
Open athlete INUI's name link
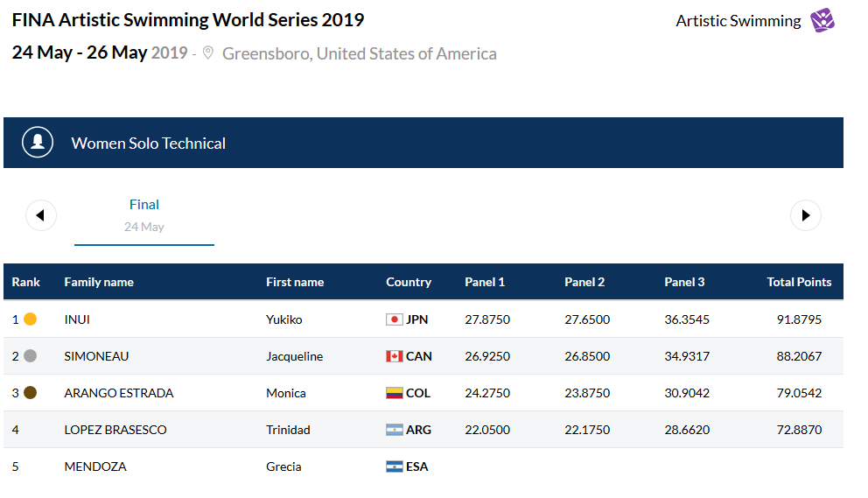point(77,319)
